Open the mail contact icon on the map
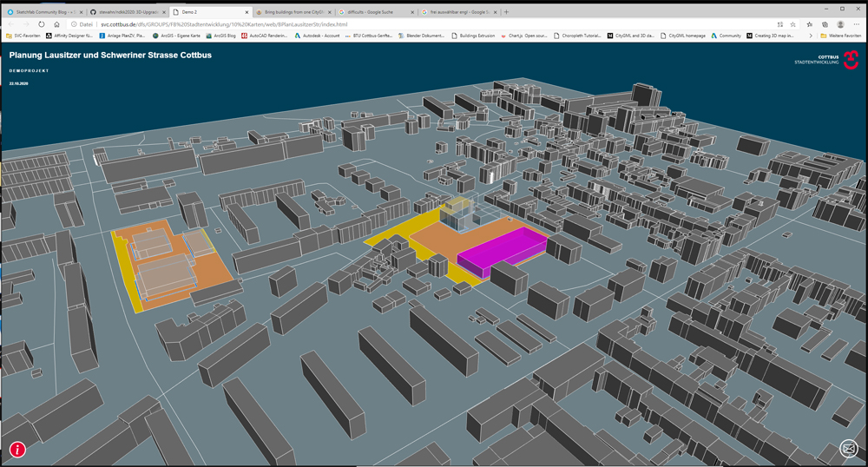Screen dimensions: 868x467 (x=849, y=448)
